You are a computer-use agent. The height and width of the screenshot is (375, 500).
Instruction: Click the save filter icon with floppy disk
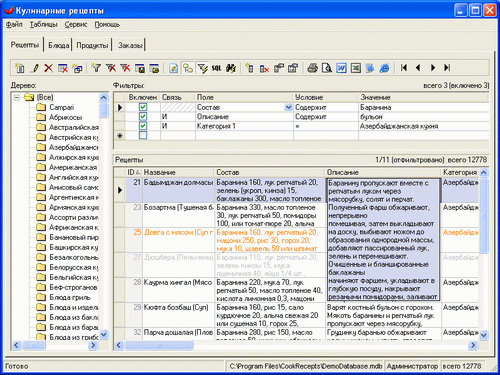[x=140, y=68]
